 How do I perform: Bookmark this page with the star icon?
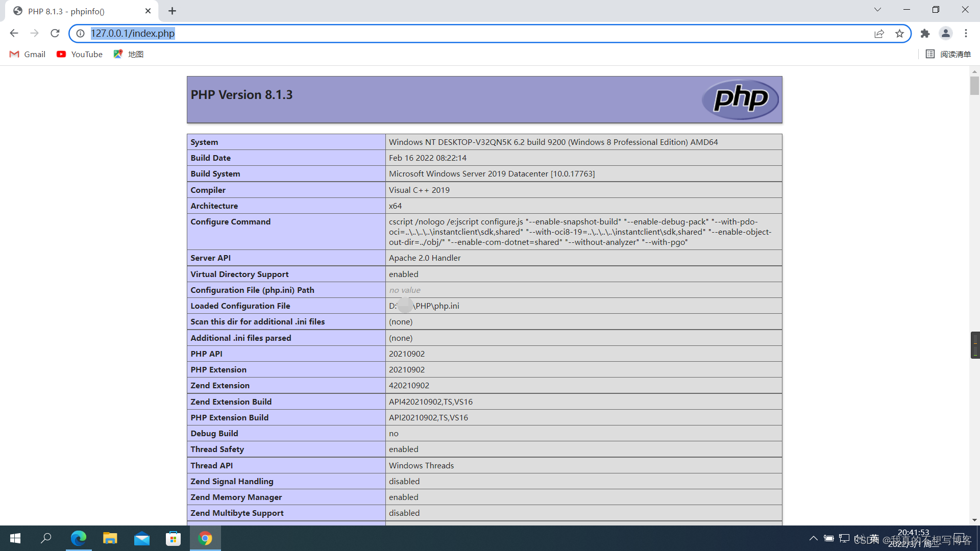pos(899,33)
